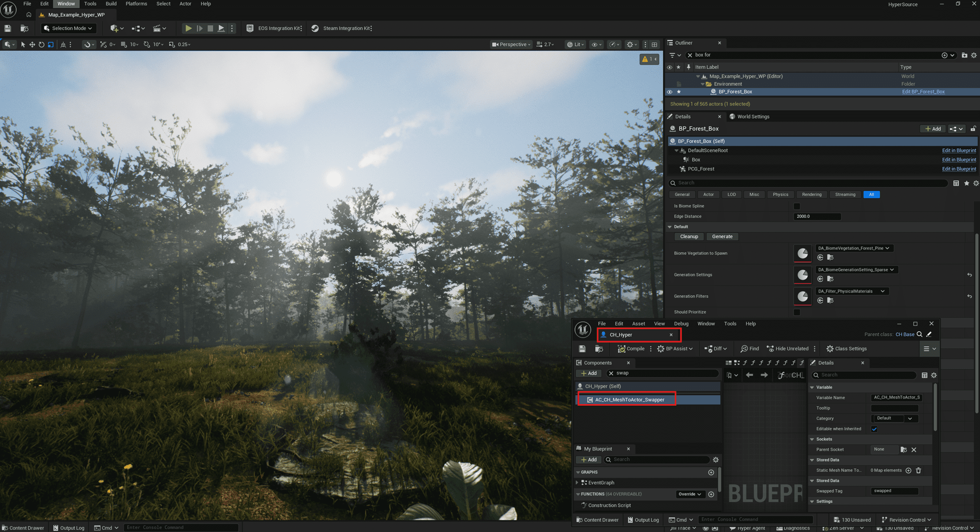Click the viewport layout grid icon
980x532 pixels.
click(x=654, y=44)
